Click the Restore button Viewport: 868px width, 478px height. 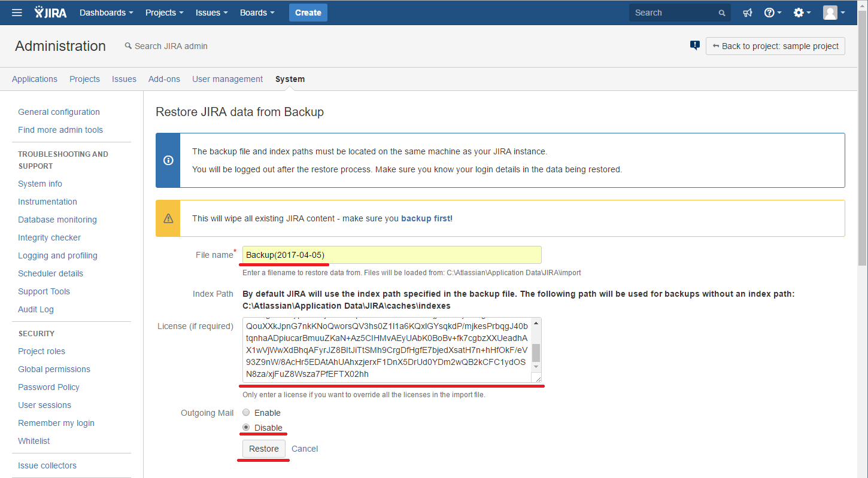tap(264, 449)
